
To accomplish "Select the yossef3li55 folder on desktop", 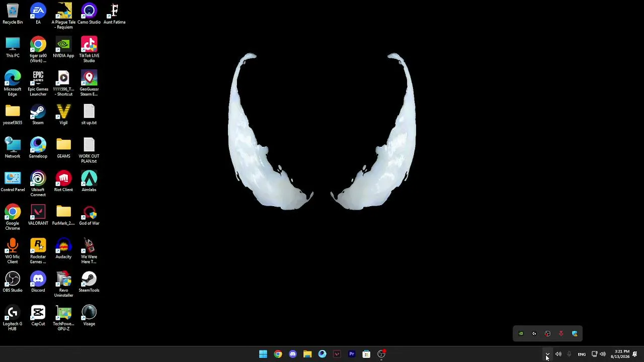I will pyautogui.click(x=13, y=115).
